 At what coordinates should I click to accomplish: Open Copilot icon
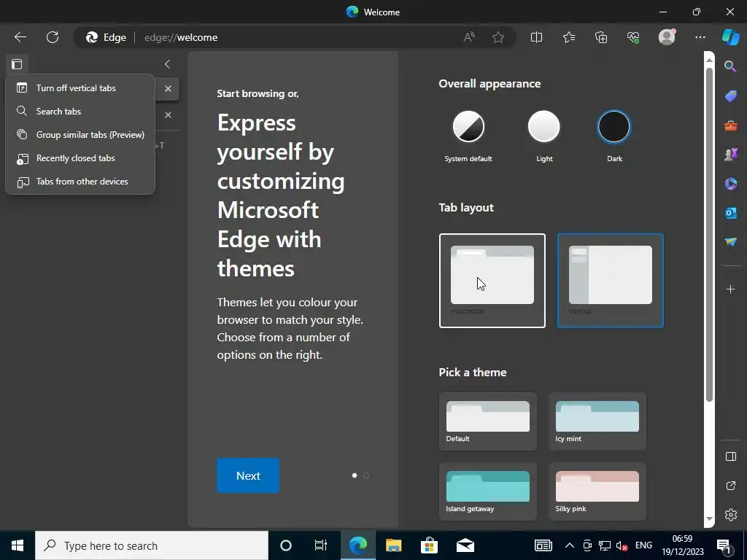pos(731,37)
